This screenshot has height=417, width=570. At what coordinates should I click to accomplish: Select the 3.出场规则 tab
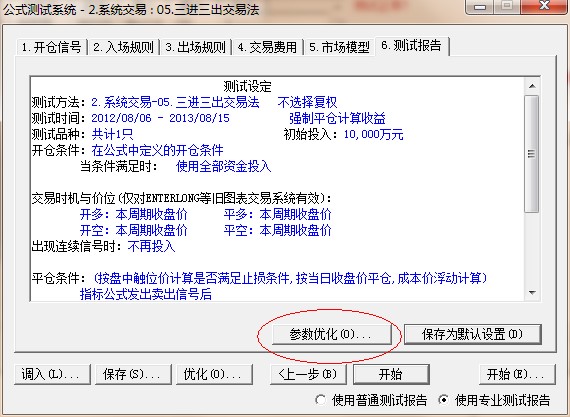(196, 47)
